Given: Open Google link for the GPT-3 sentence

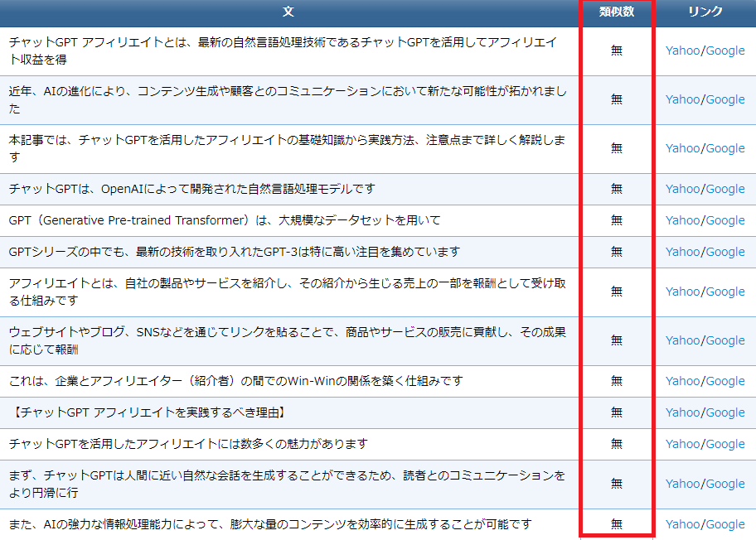Looking at the screenshot, I should tap(725, 252).
